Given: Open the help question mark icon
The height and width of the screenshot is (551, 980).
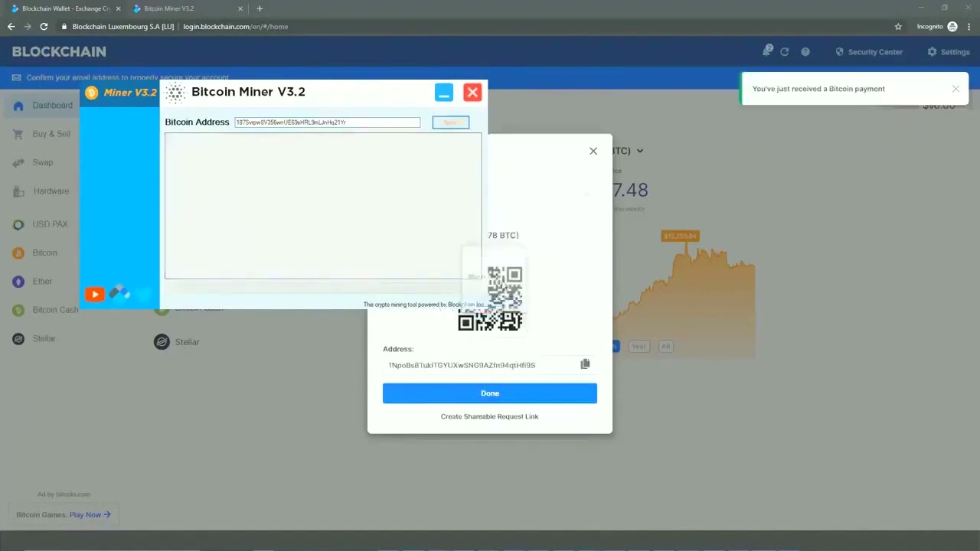Looking at the screenshot, I should (805, 52).
